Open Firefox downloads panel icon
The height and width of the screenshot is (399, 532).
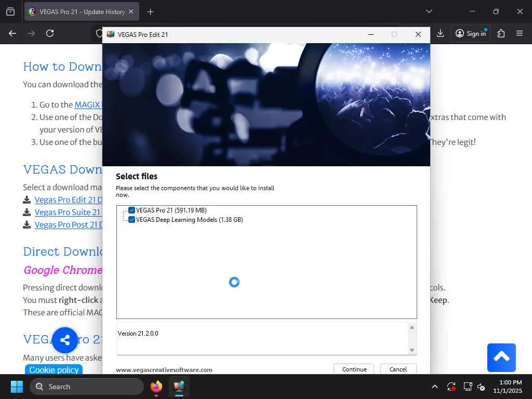pos(441,33)
